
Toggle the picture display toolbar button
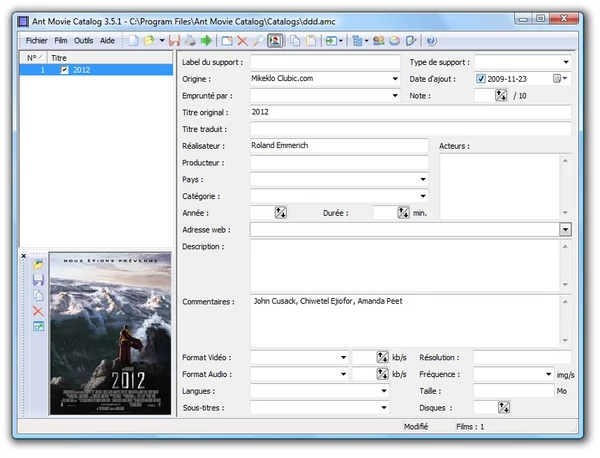click(275, 41)
